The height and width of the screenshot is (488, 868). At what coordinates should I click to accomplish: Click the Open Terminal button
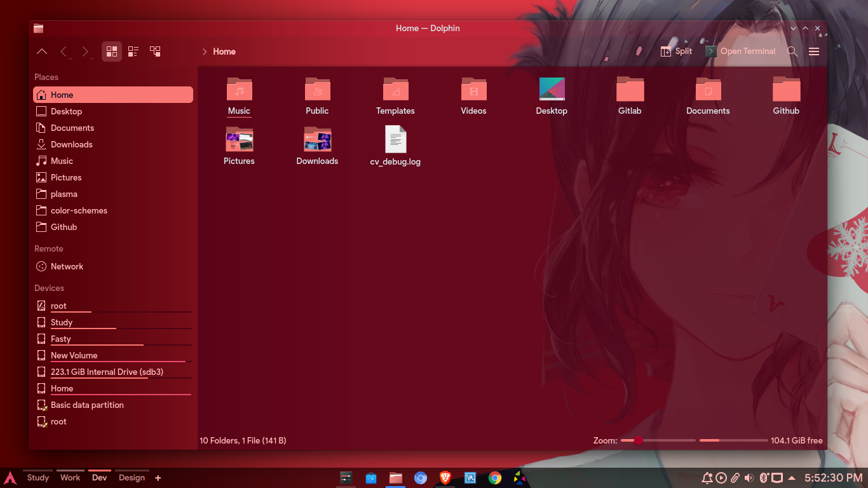(741, 51)
